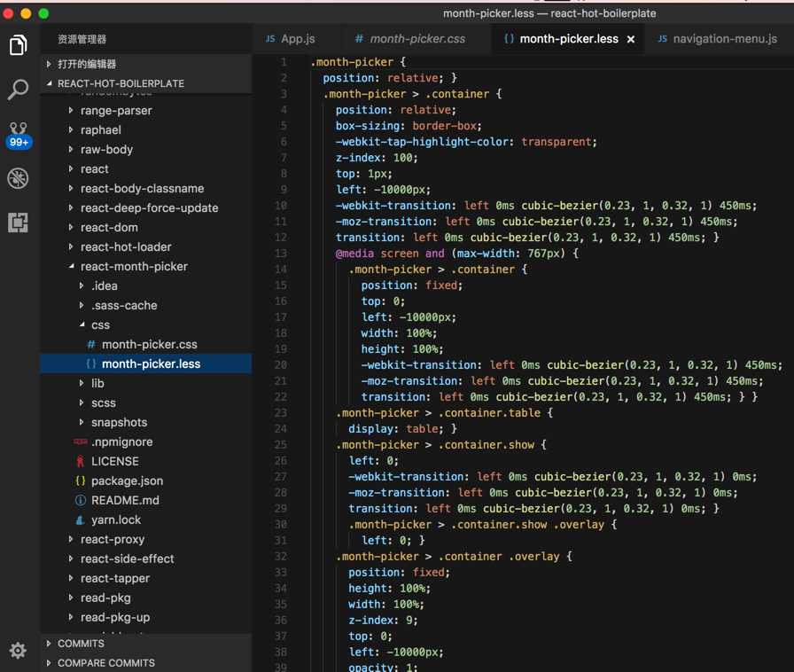Expand the COMPARE COMMITS section
Screen dimensions: 794x672
[x=105, y=663]
